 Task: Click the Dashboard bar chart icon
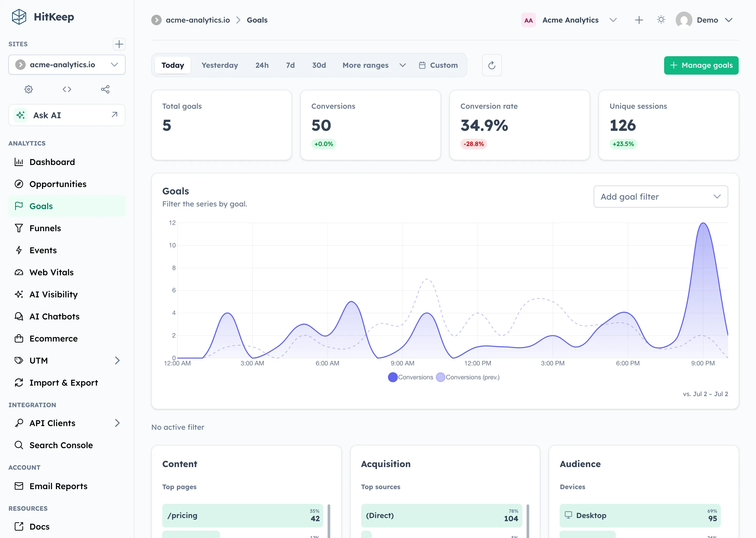(19, 162)
